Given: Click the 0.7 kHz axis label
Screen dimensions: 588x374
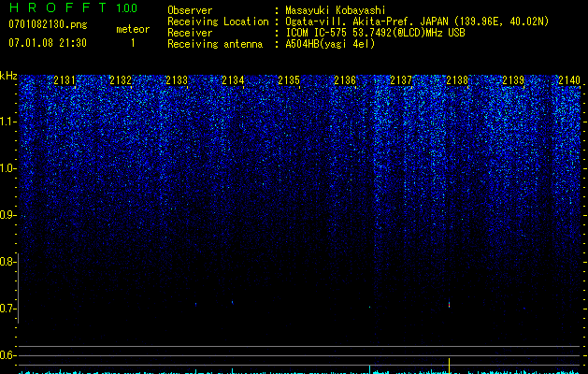Looking at the screenshot, I should coord(7,309).
